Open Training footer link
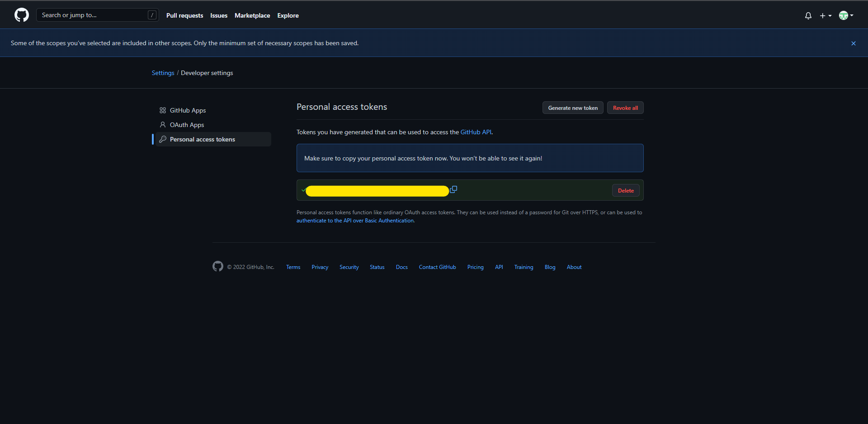The image size is (868, 424). (524, 267)
